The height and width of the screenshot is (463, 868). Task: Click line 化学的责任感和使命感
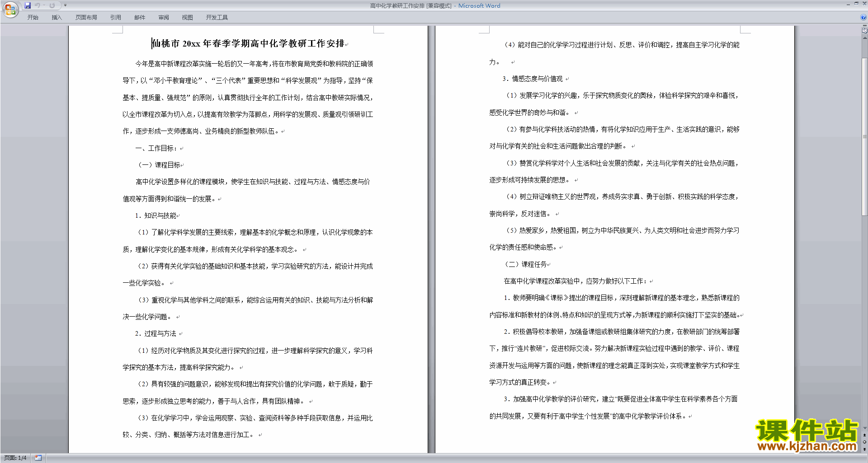[x=523, y=247]
